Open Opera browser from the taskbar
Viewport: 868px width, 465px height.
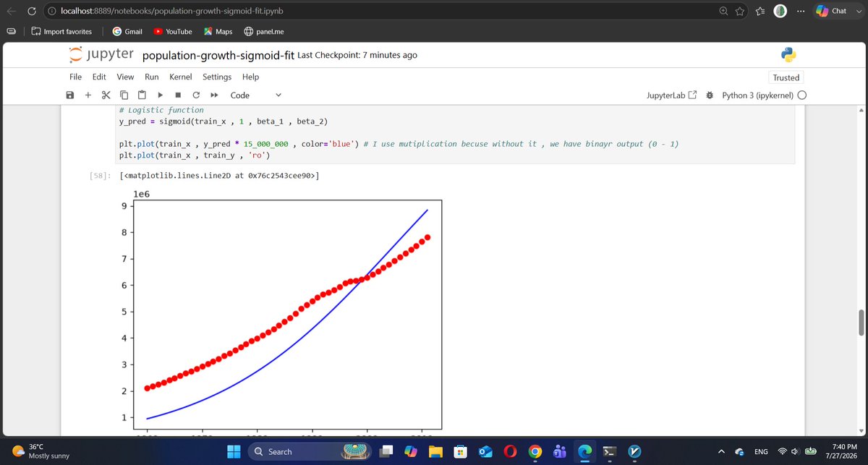point(510,452)
